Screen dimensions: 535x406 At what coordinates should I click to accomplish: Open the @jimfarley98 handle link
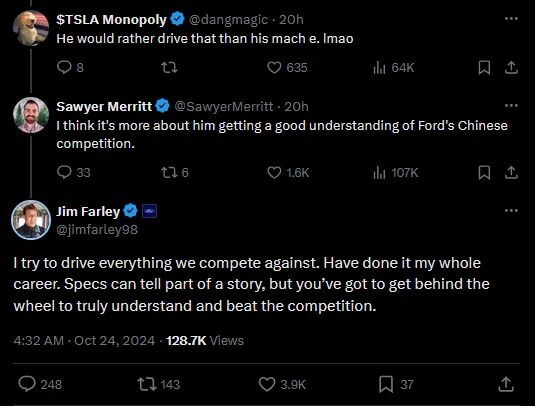coord(97,230)
